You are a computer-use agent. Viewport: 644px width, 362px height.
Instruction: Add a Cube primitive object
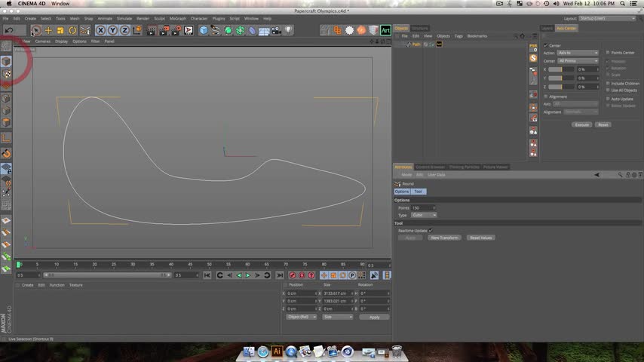click(204, 30)
